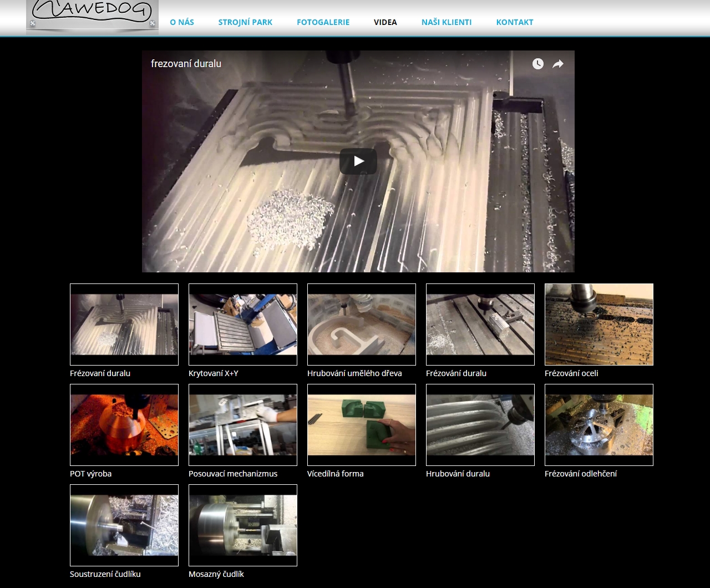
Task: Click the 'Mosazný čudlík' caption
Action: coord(216,574)
